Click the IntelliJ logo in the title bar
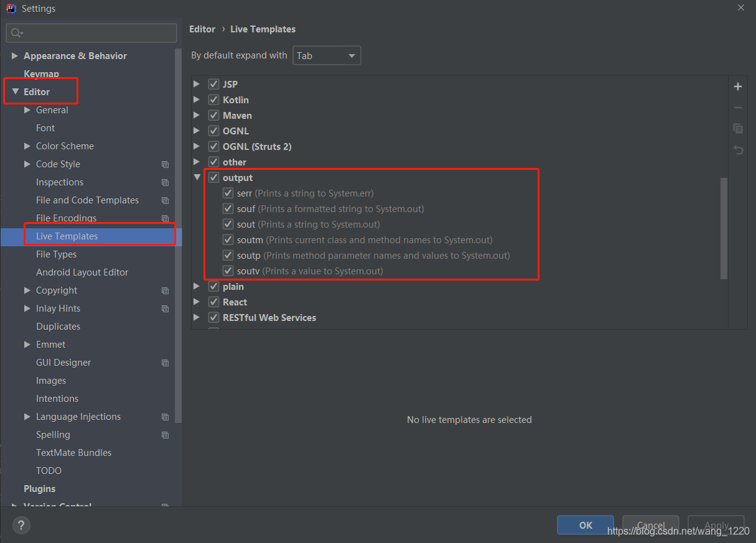Image resolution: width=756 pixels, height=543 pixels. (x=11, y=8)
